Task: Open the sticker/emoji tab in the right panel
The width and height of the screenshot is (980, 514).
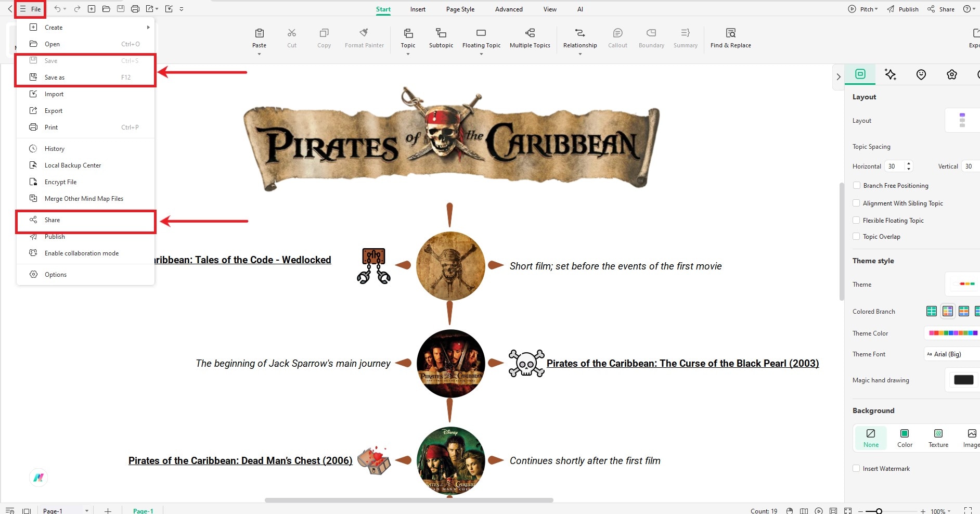Action: [921, 74]
